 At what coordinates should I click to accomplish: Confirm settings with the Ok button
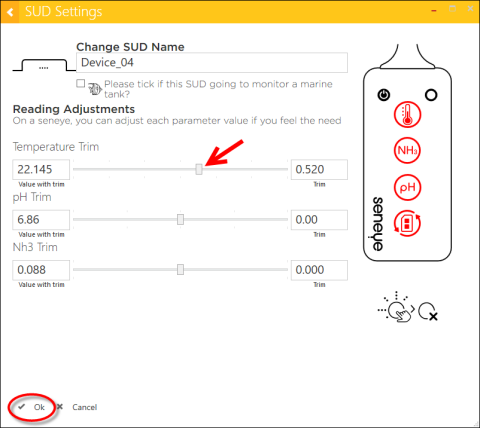[32, 407]
